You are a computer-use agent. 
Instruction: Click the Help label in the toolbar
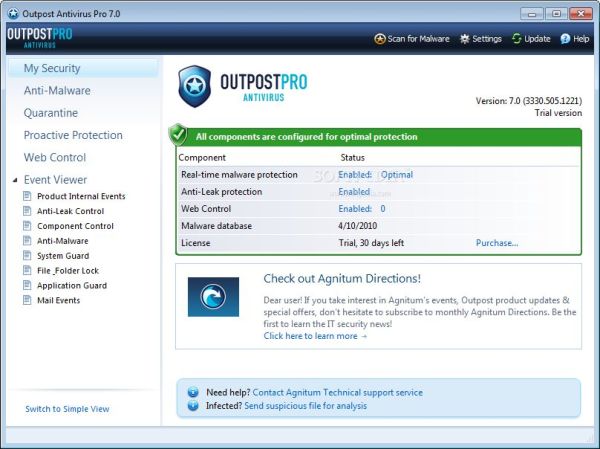point(581,39)
